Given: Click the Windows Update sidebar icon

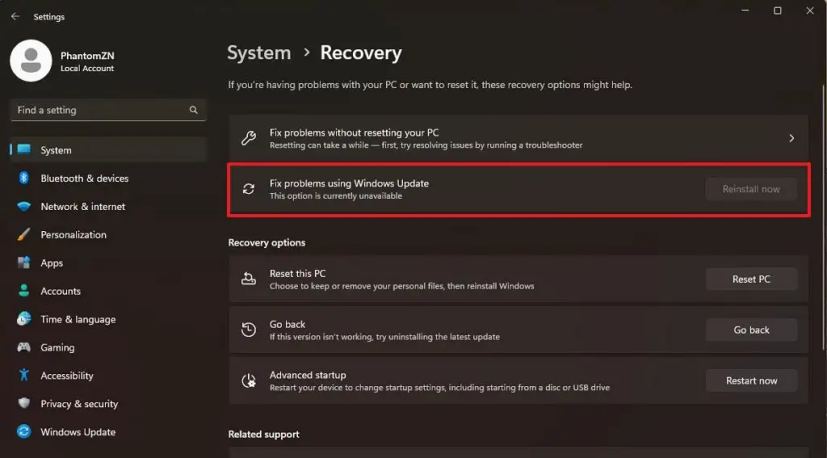Looking at the screenshot, I should point(24,432).
